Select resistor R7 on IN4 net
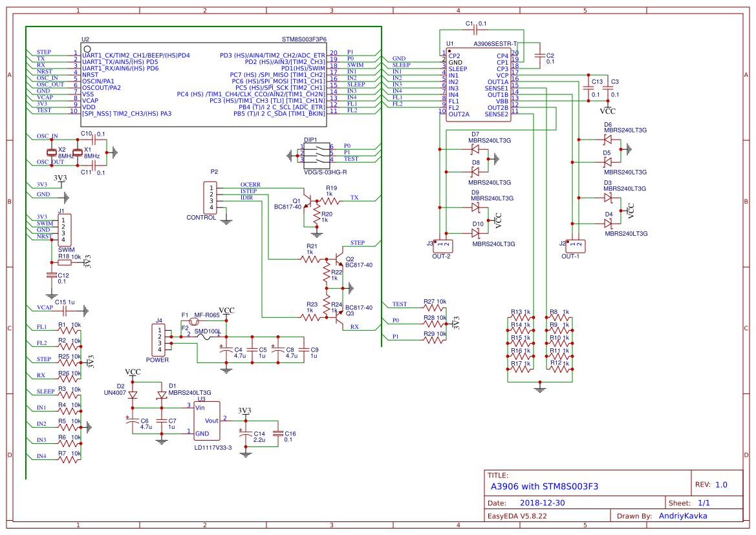The width and height of the screenshot is (756, 535). (69, 460)
